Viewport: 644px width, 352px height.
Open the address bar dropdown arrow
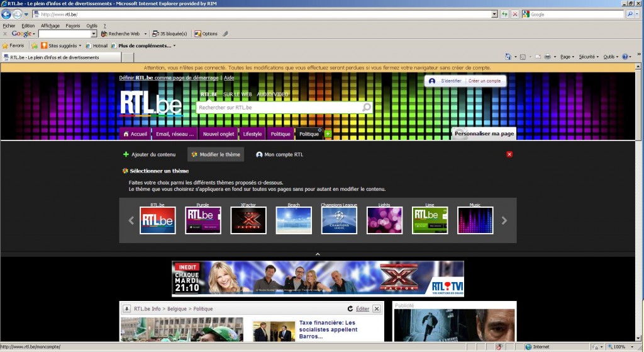[494, 14]
